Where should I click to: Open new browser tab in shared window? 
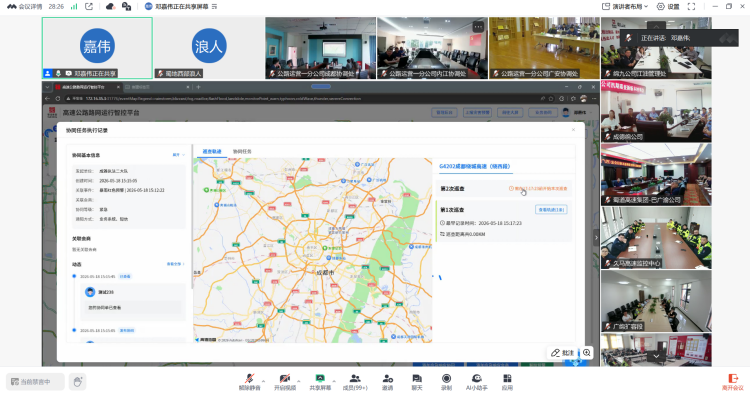pyautogui.click(x=198, y=87)
